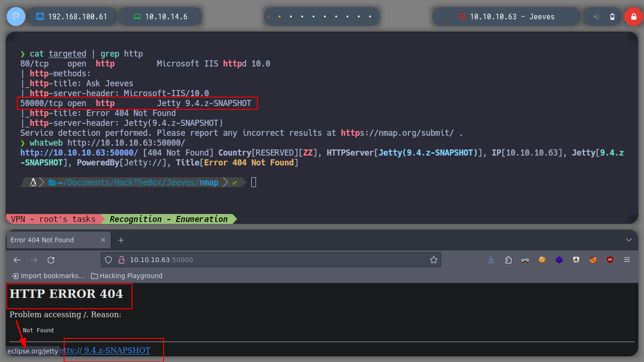The height and width of the screenshot is (362, 644).
Task: Switch to the red workspace dot
Action: click(x=268, y=16)
